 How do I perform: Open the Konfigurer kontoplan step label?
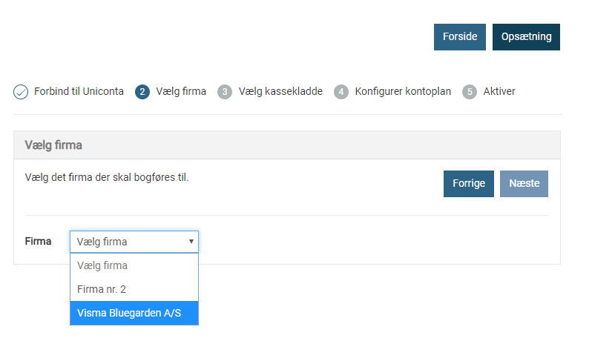point(403,92)
